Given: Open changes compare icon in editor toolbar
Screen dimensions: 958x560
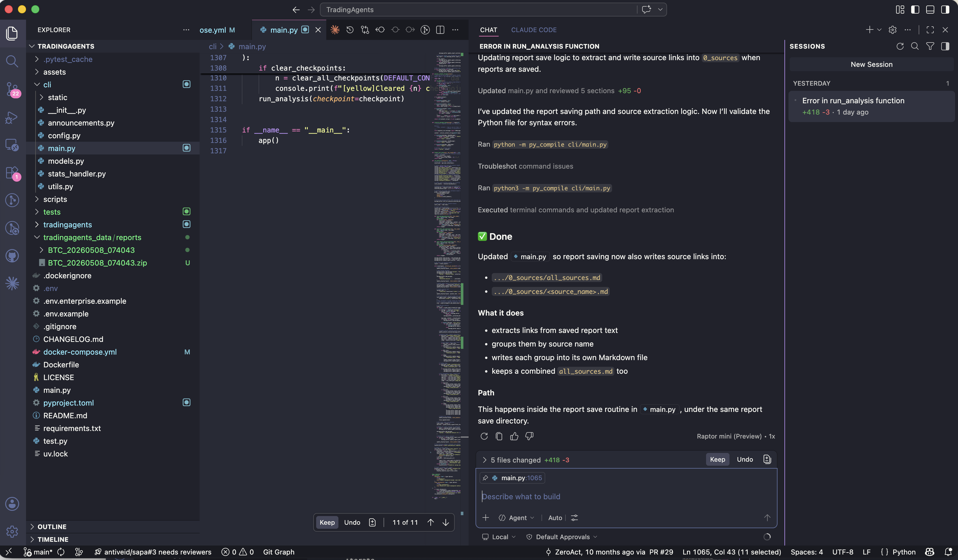Looking at the screenshot, I should pyautogui.click(x=365, y=30).
